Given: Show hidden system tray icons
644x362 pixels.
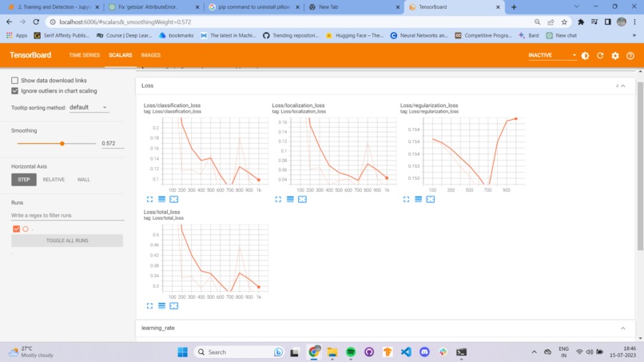Looking at the screenshot, I should click(534, 352).
